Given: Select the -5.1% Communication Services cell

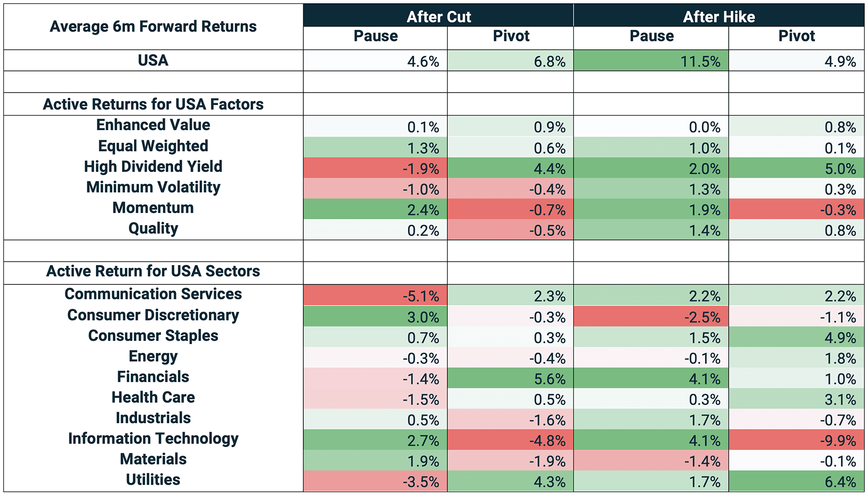Looking at the screenshot, I should pyautogui.click(x=375, y=295).
